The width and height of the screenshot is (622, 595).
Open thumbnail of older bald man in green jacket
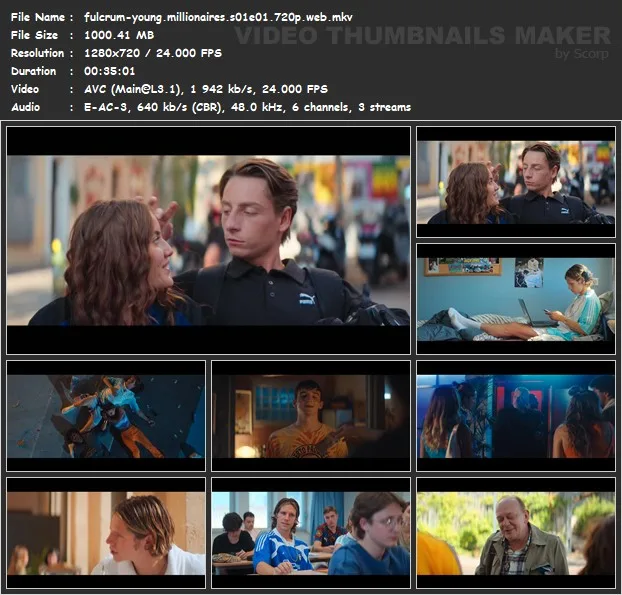pyautogui.click(x=516, y=533)
